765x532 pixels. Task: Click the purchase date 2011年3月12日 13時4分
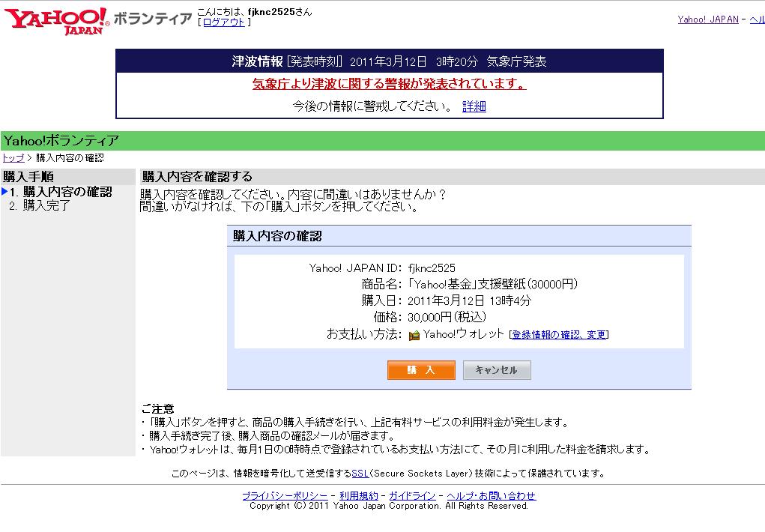click(469, 300)
